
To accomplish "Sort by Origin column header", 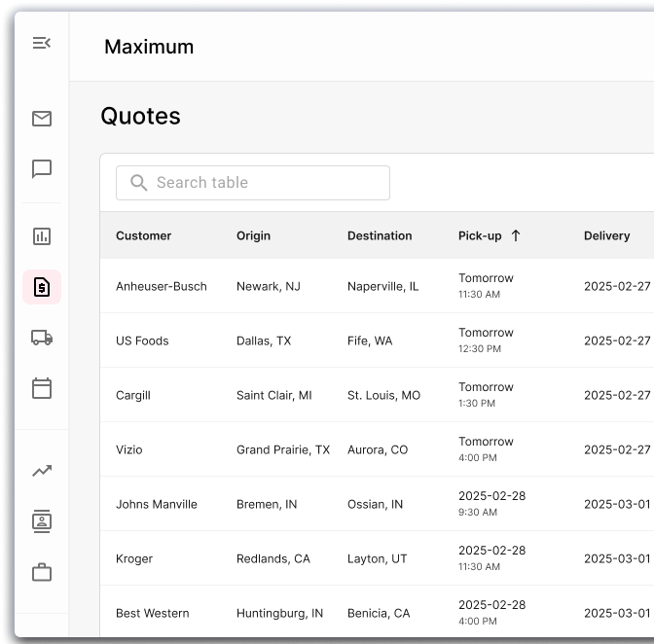I will [253, 236].
